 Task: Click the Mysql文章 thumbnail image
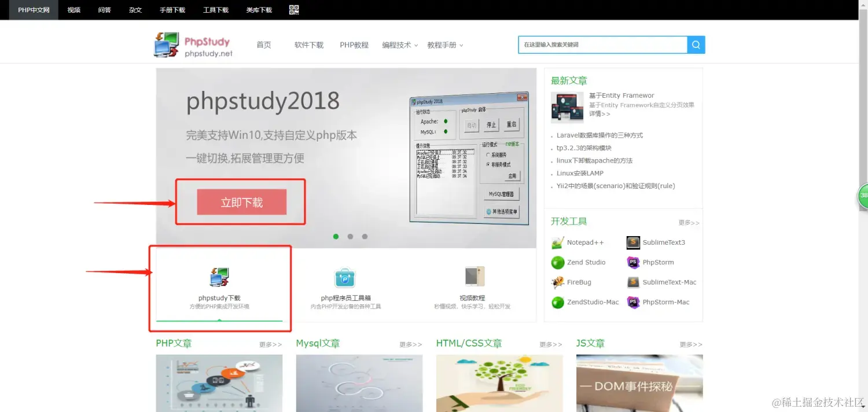(359, 383)
